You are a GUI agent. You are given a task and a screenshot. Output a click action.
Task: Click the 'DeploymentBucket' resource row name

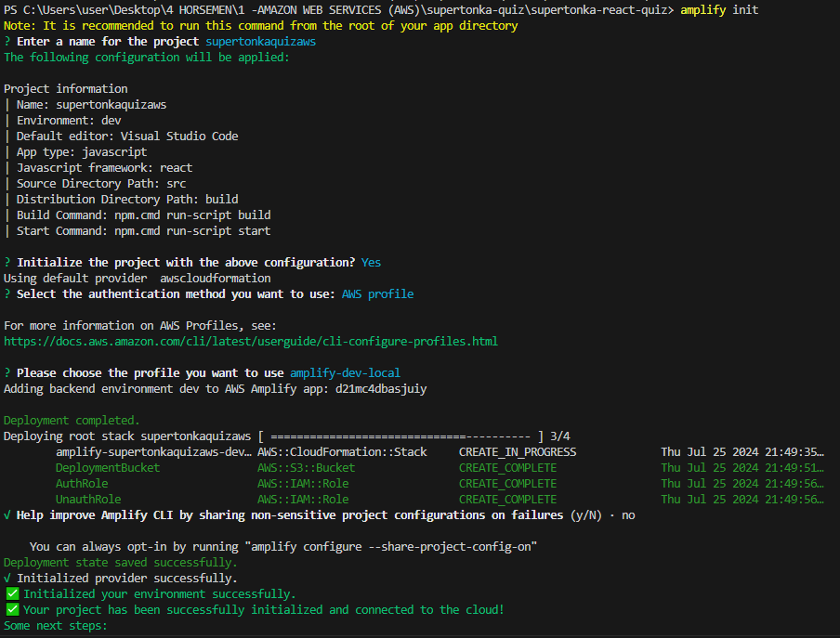[x=108, y=468]
